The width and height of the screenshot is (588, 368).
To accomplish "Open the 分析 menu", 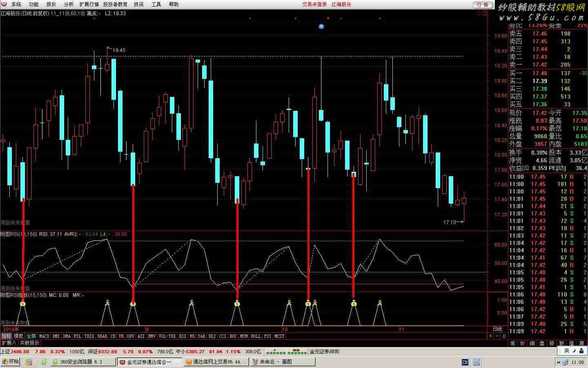I will [x=69, y=4].
